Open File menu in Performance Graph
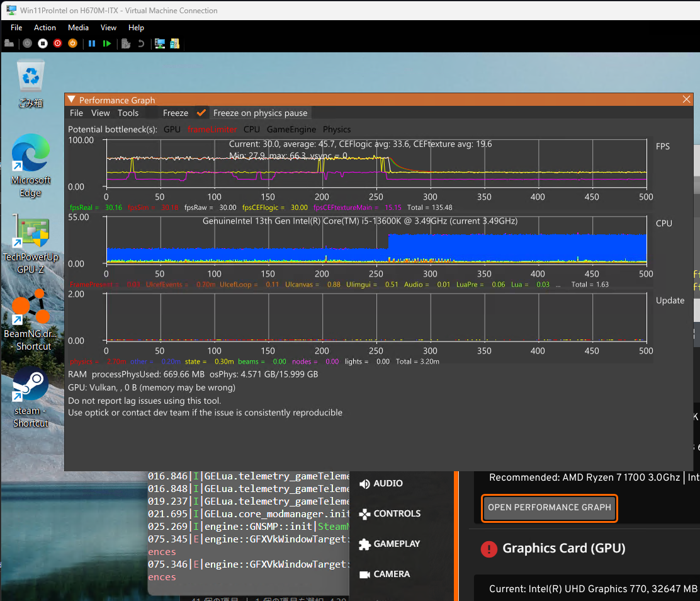This screenshot has height=601, width=700. 76,113
